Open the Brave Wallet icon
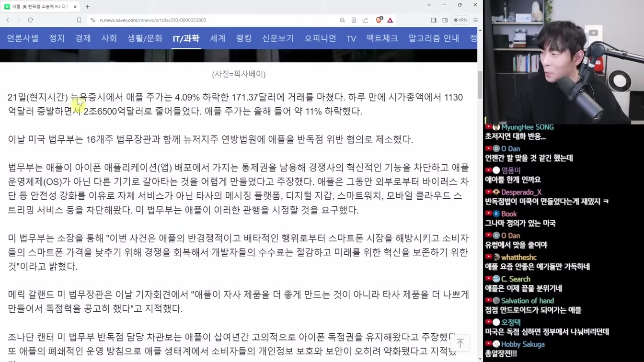The width and height of the screenshot is (644, 362). pos(445,20)
